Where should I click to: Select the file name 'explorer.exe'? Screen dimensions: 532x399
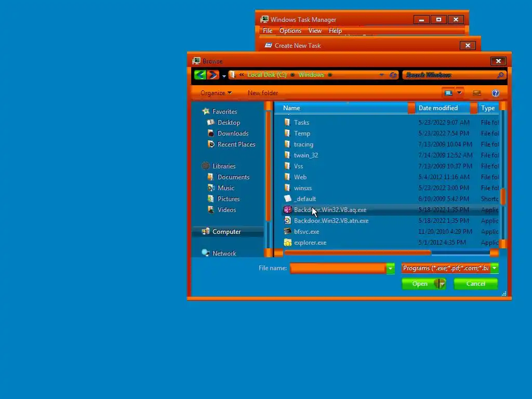coord(310,243)
